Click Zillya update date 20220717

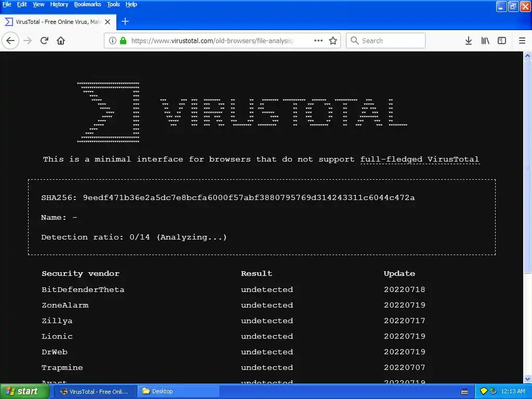[x=404, y=321]
